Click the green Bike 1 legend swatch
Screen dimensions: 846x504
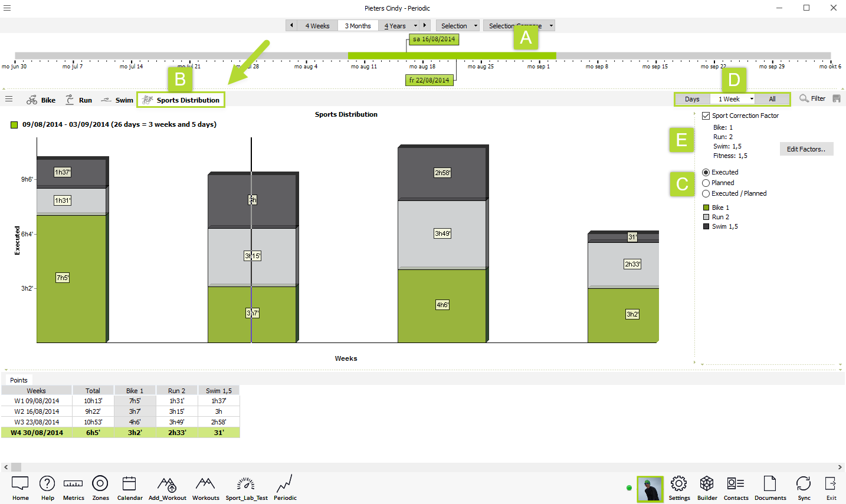(706, 207)
